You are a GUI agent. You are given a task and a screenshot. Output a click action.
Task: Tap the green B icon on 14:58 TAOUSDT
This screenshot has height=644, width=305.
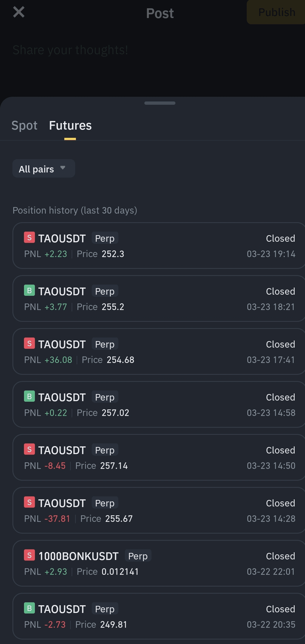click(29, 396)
